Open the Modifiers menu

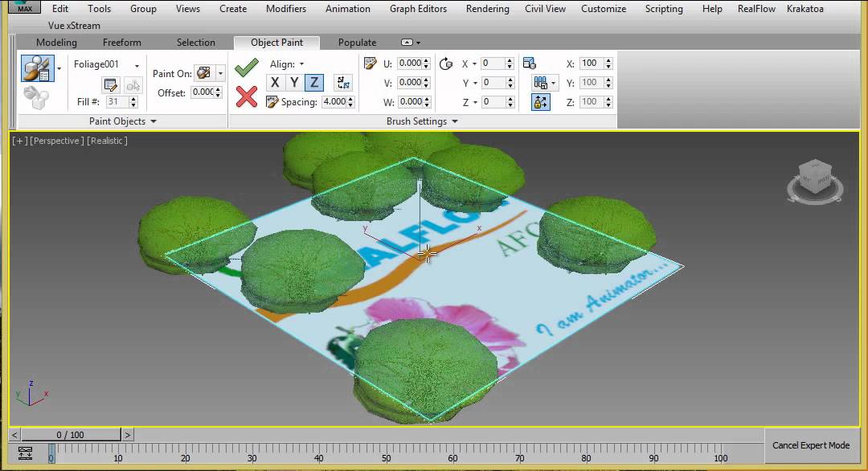pyautogui.click(x=285, y=8)
